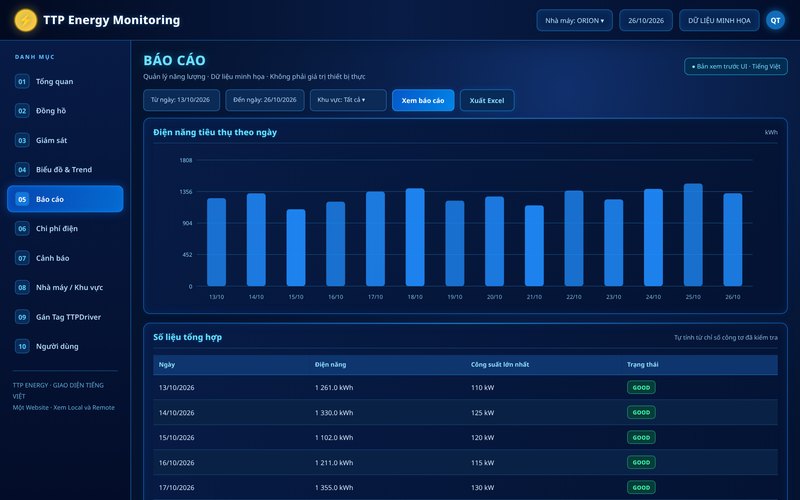Click the 26/10/2026 date button in header
800x500 pixels.
646,20
